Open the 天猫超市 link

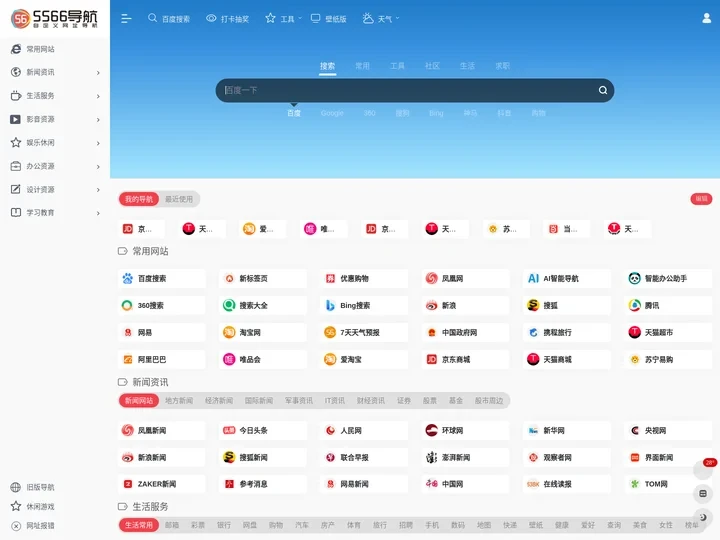(668, 332)
